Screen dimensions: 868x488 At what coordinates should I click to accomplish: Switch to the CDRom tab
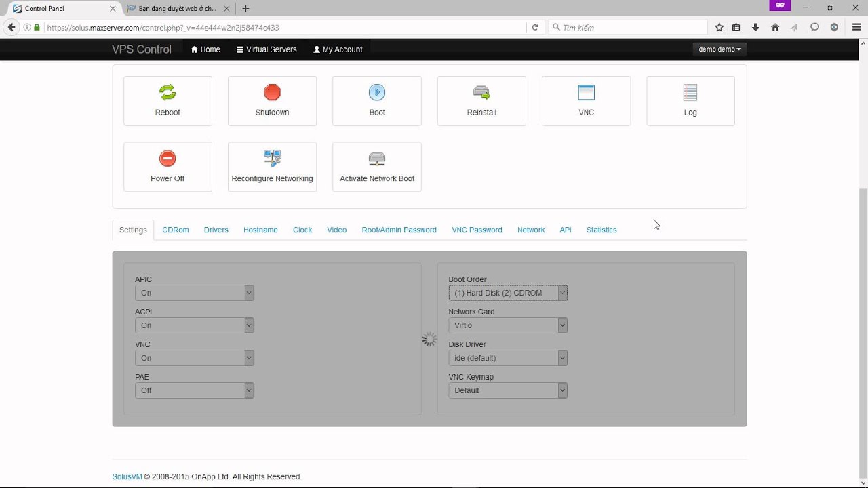(176, 230)
